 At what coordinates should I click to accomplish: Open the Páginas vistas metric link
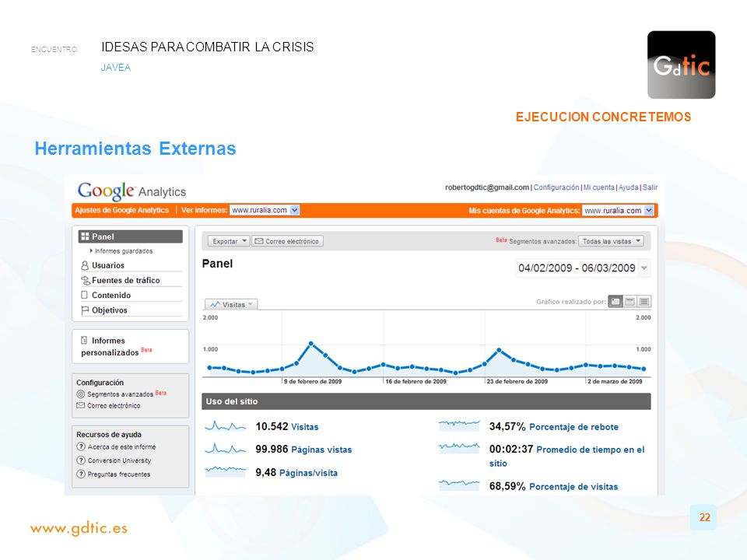click(321, 450)
